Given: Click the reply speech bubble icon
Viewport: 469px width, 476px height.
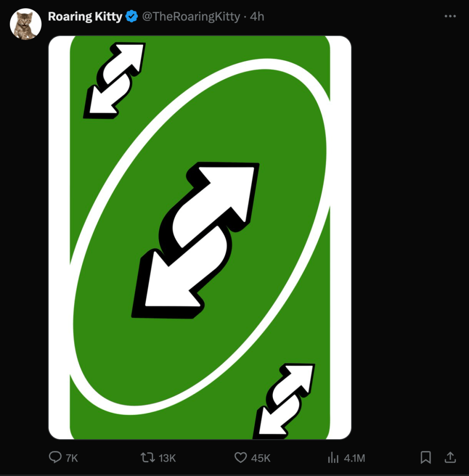Looking at the screenshot, I should click(55, 458).
